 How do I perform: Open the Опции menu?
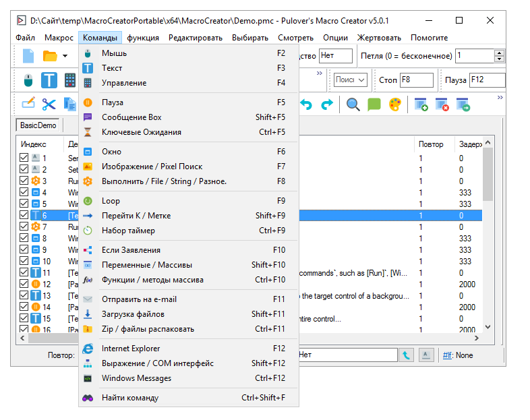[x=335, y=38]
